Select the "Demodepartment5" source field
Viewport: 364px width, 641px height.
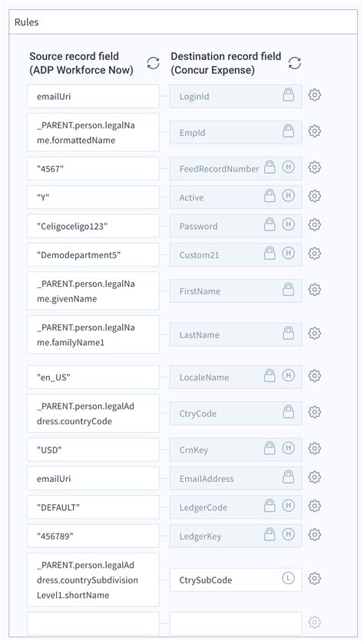[x=93, y=254]
